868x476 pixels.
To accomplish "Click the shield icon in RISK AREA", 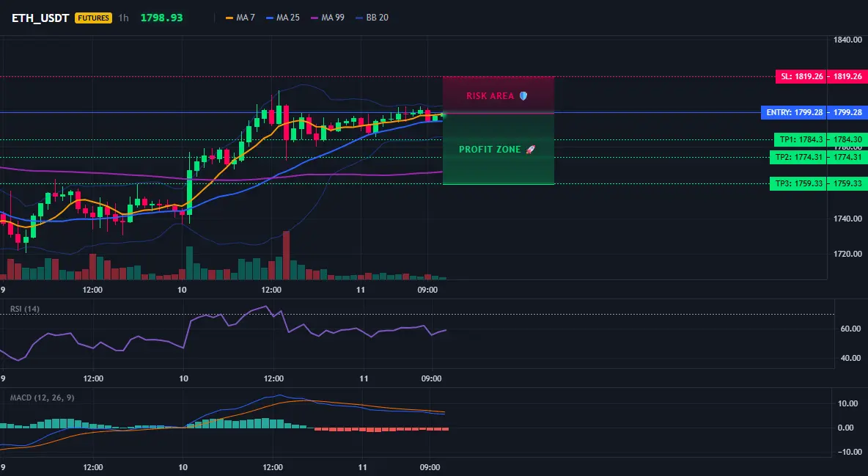I will pyautogui.click(x=523, y=96).
